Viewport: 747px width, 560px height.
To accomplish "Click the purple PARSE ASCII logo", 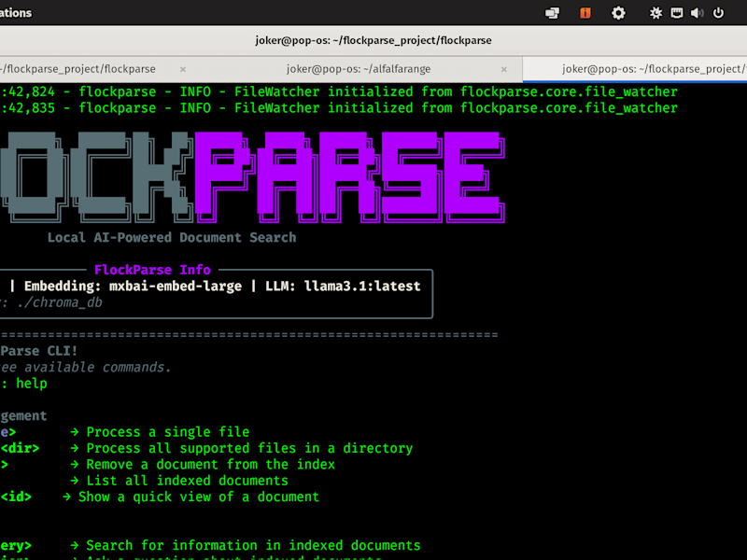I will pyautogui.click(x=349, y=177).
